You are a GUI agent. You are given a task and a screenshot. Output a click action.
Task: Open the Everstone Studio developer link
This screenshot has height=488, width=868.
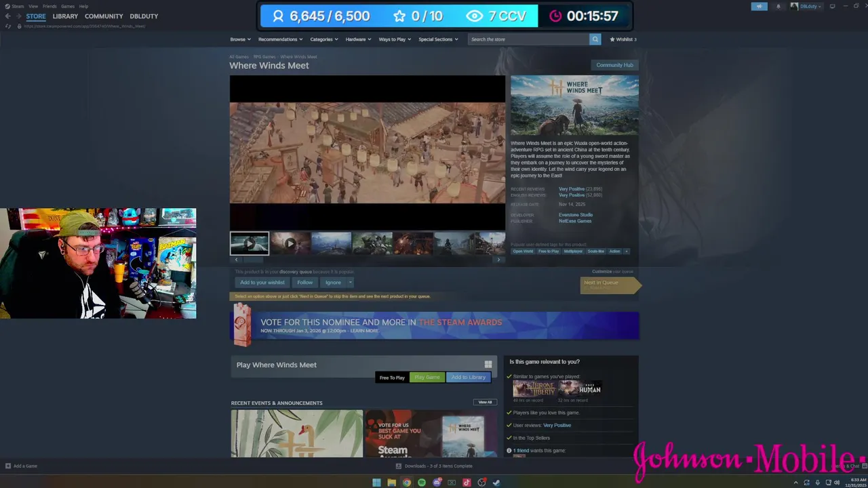(576, 215)
